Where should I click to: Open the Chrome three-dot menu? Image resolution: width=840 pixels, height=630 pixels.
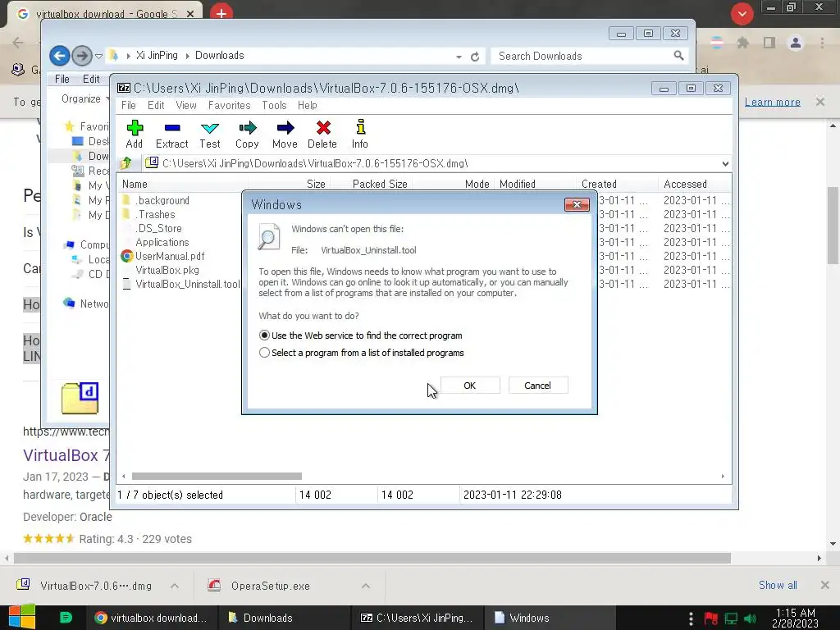click(x=822, y=43)
